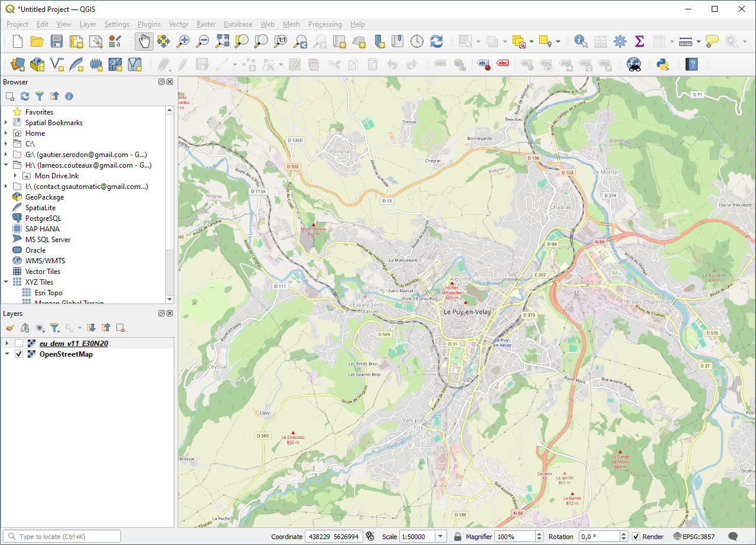Uncheck the OpenStreetMap layer visibility
The height and width of the screenshot is (545, 756).
tap(19, 354)
